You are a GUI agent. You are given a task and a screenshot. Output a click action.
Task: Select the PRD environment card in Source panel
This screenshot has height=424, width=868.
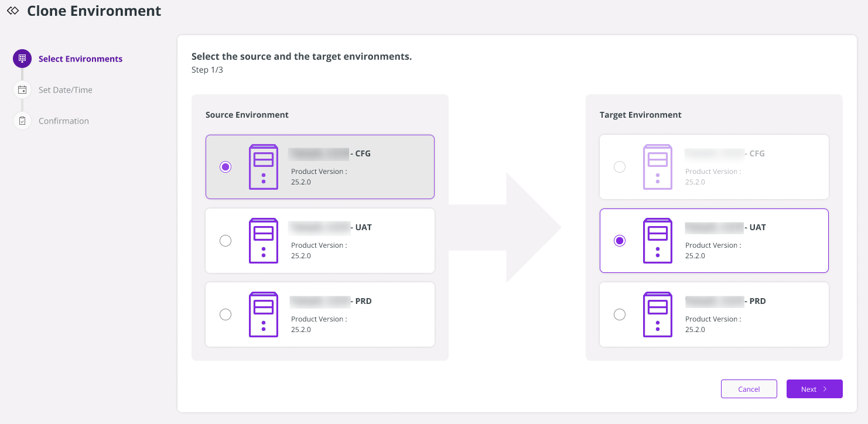tap(320, 314)
